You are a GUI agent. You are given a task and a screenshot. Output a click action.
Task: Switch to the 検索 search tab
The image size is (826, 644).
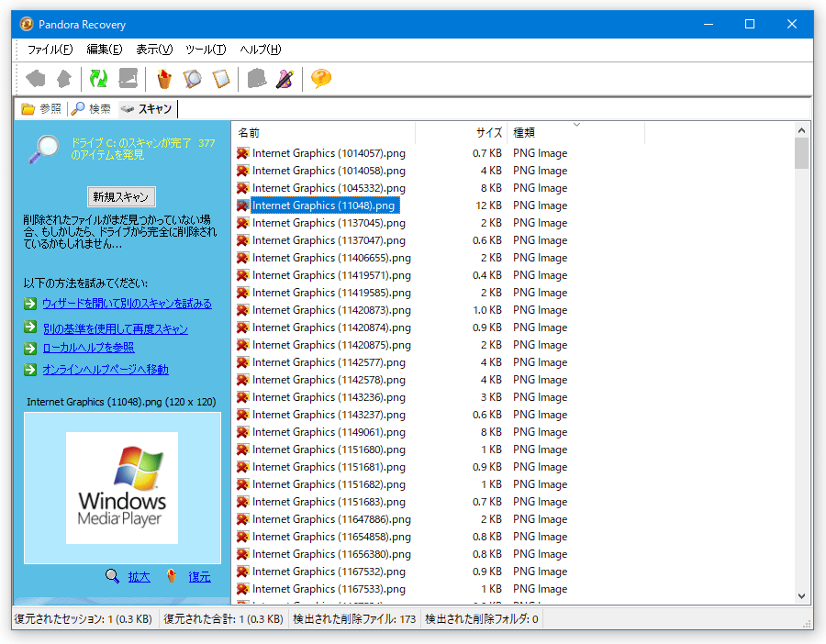(x=92, y=109)
